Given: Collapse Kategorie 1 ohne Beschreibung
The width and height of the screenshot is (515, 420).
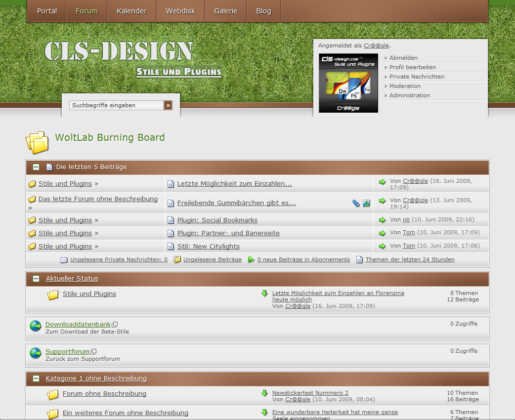Looking at the screenshot, I should pyautogui.click(x=36, y=378).
